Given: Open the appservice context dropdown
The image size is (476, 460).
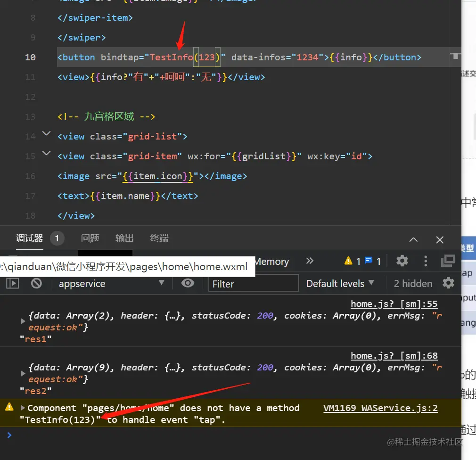Looking at the screenshot, I should click(111, 284).
